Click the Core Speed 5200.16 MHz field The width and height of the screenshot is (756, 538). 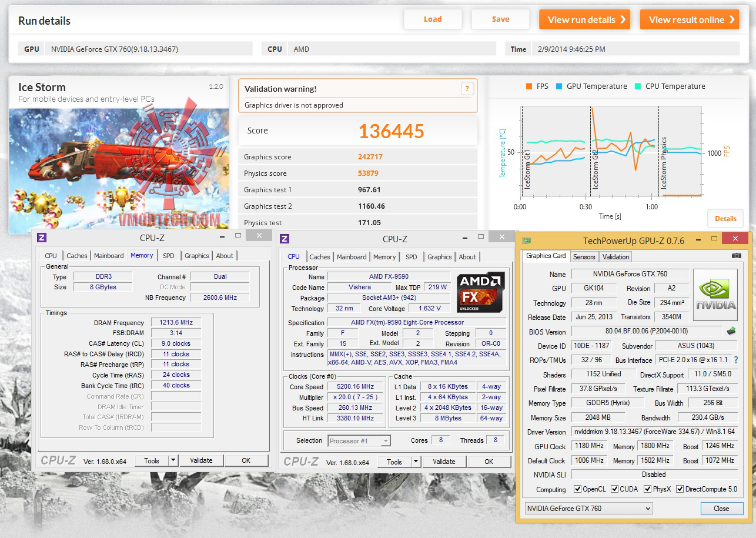point(356,387)
